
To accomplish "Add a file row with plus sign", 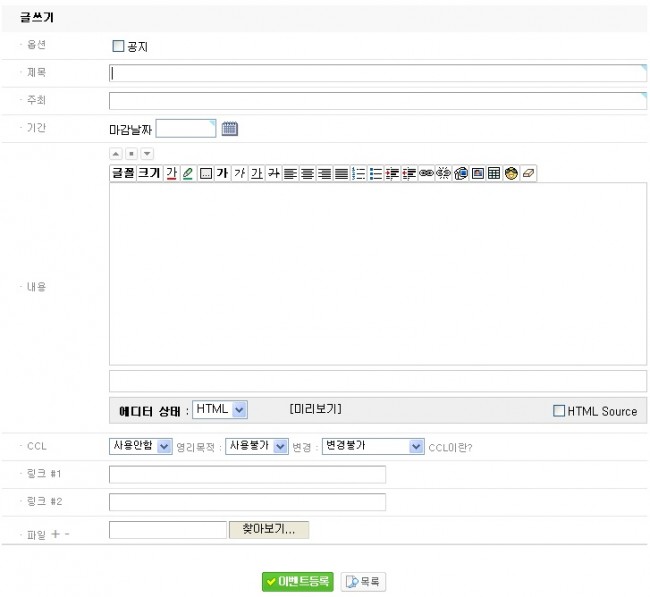I will point(55,534).
